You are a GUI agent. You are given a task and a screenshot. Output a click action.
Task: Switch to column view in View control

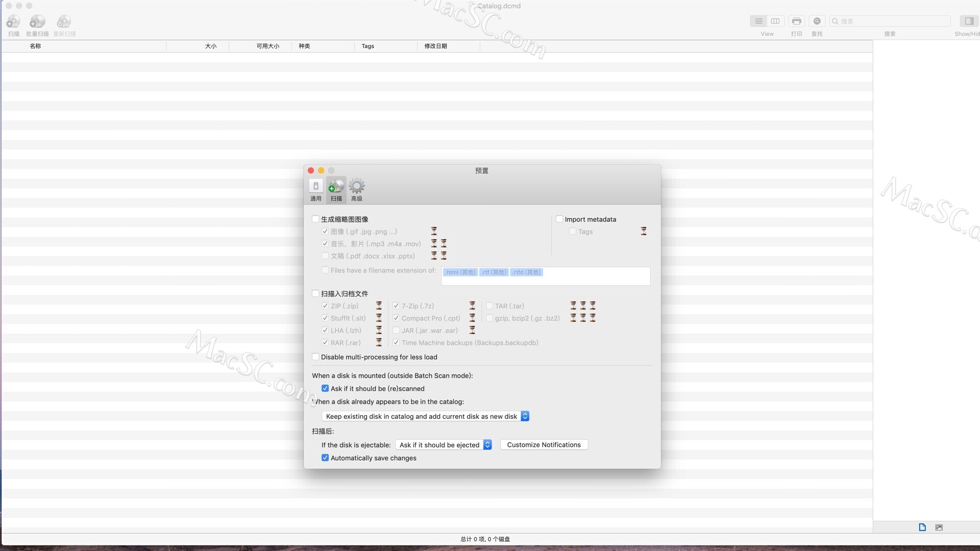775,21
